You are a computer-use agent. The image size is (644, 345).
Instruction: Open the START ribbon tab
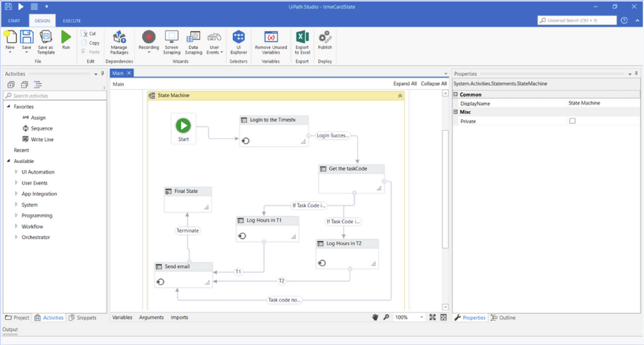(14, 21)
